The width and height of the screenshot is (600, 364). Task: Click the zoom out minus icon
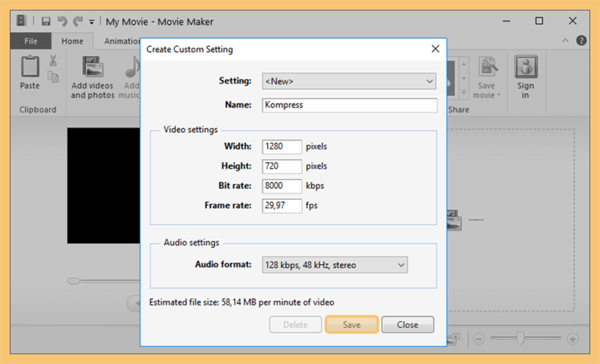pos(479,339)
